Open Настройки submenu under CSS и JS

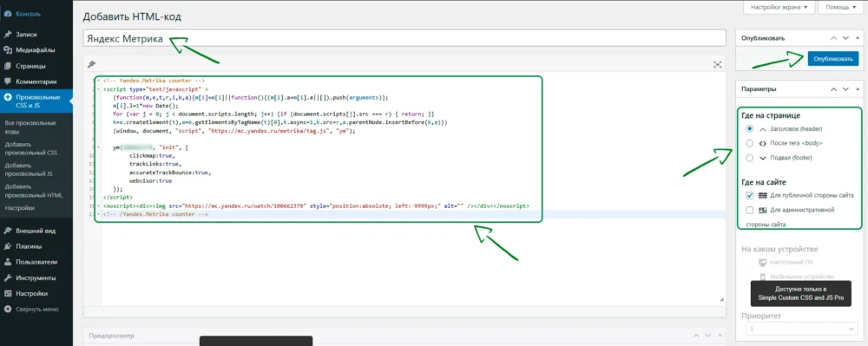19,208
